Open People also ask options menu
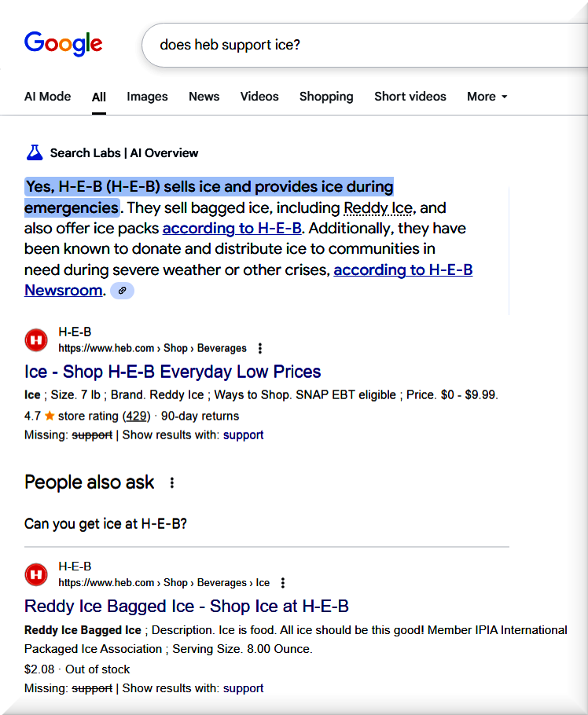588x715 pixels. pyautogui.click(x=172, y=482)
